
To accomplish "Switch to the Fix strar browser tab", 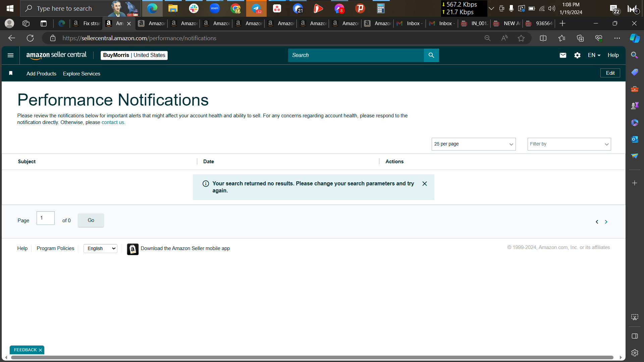I will [86, 23].
